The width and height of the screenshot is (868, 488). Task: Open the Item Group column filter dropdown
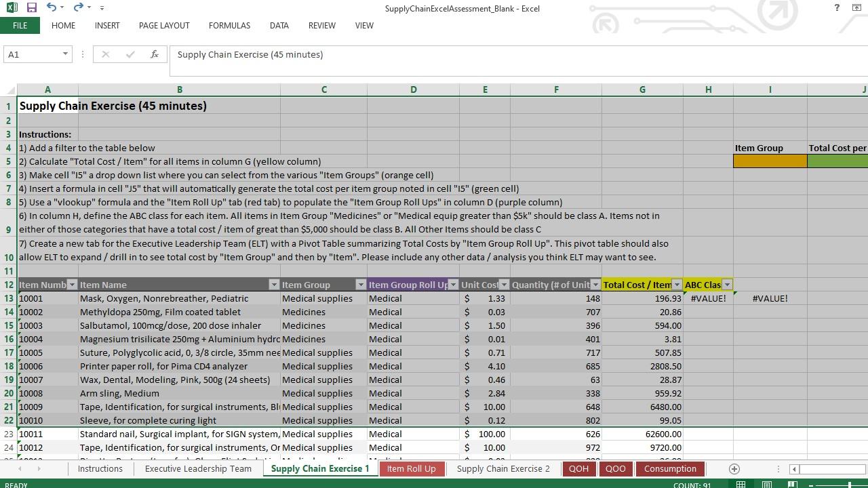click(x=359, y=285)
